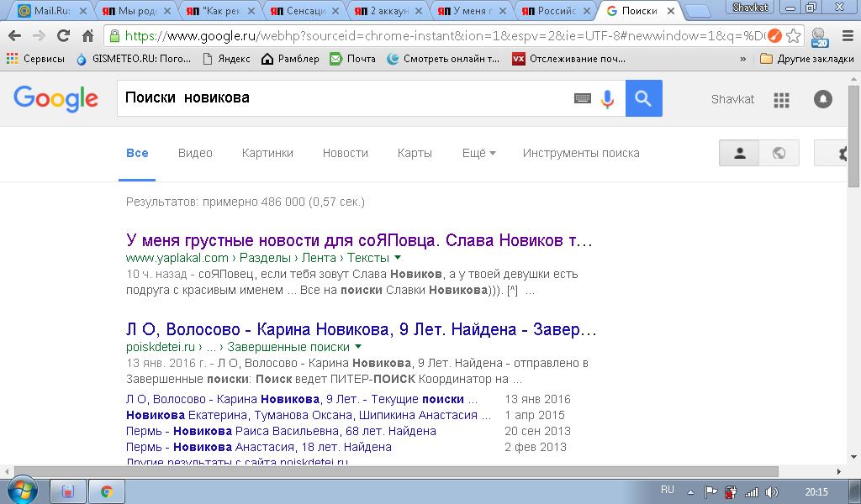Open Chrome from the taskbar
This screenshot has height=504, width=861.
[x=106, y=491]
